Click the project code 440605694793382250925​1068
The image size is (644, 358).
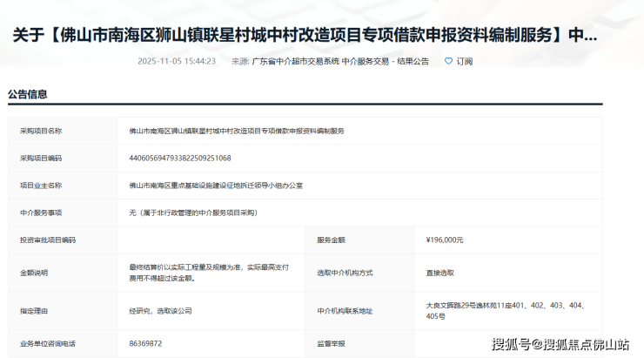tap(179, 158)
